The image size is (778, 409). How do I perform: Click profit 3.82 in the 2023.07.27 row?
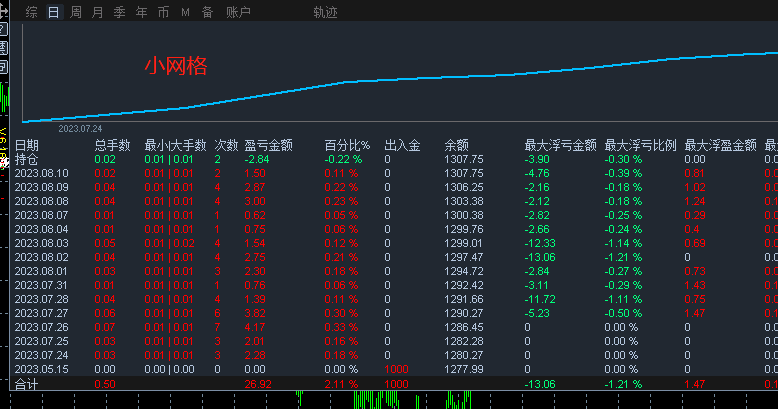(255, 313)
